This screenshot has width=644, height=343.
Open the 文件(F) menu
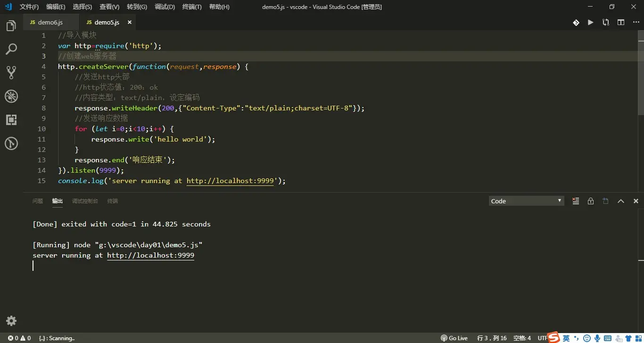pyautogui.click(x=29, y=7)
